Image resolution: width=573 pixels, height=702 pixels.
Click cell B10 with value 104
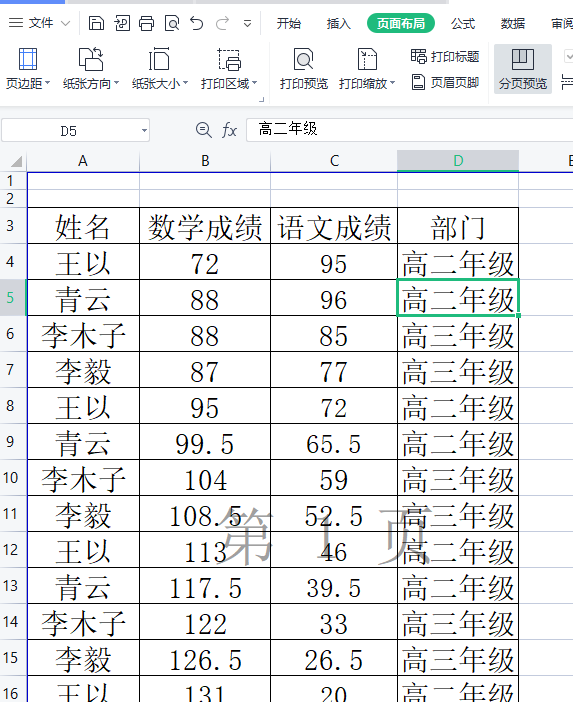click(x=205, y=479)
